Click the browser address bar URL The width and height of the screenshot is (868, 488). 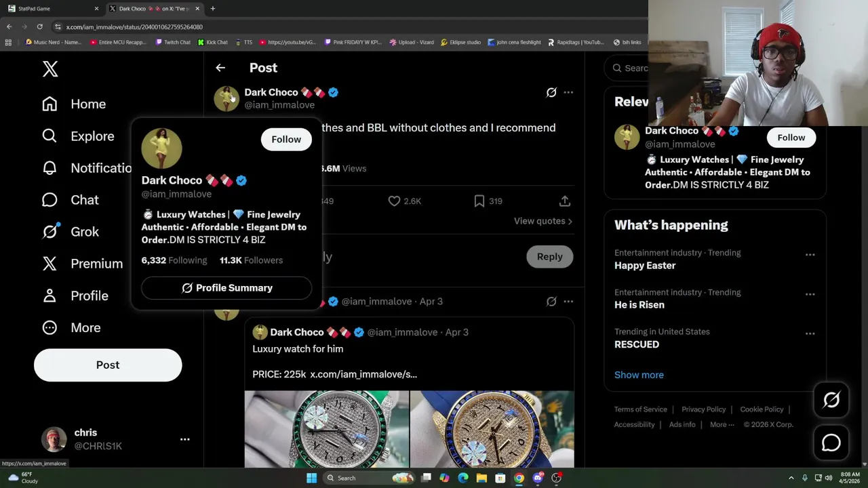[134, 26]
